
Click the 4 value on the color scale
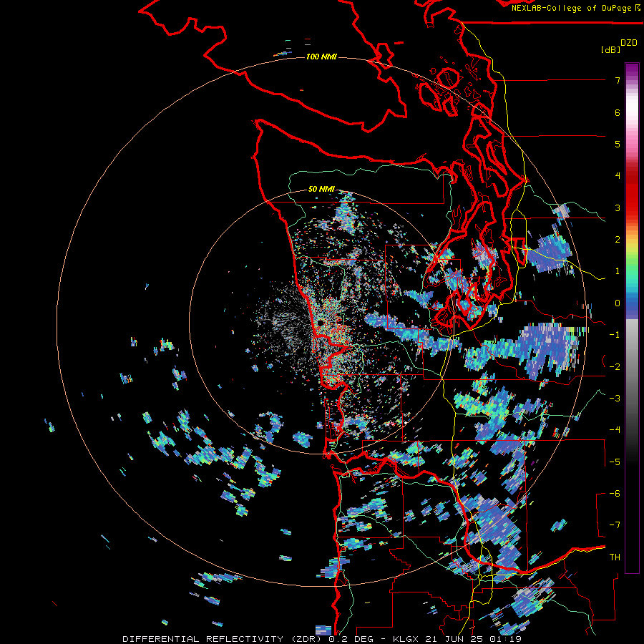pos(618,176)
